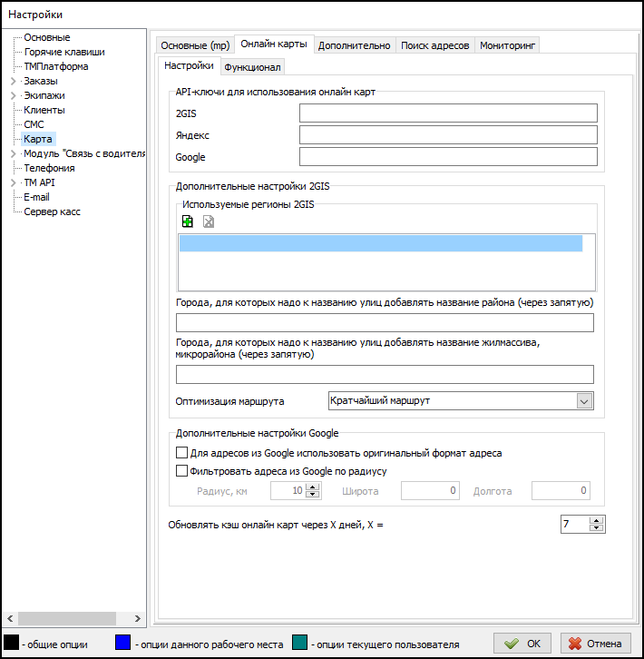Expand the Экипажи tree node

(x=13, y=96)
